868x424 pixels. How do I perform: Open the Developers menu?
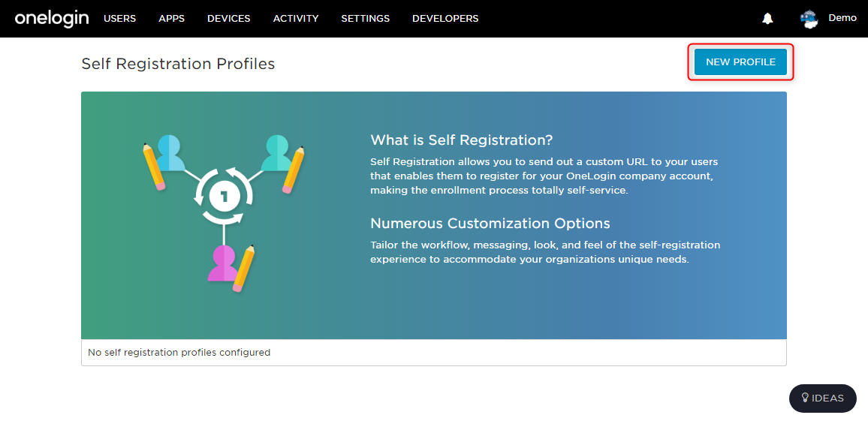[445, 18]
